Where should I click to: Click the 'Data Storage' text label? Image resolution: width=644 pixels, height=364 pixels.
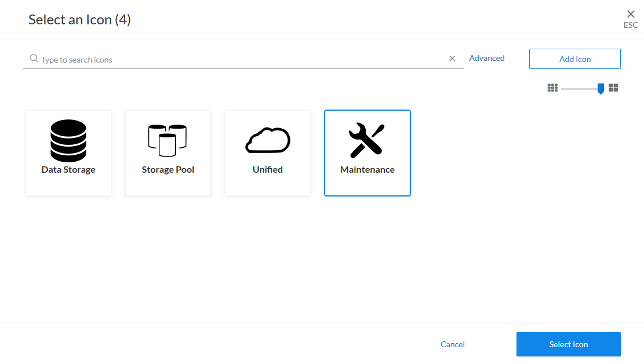68,170
